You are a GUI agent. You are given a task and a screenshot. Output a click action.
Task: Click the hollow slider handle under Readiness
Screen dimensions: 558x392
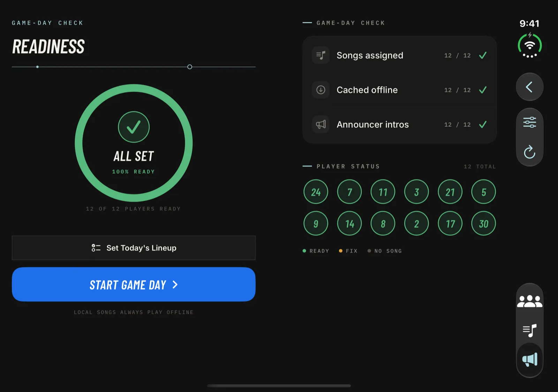[190, 67]
